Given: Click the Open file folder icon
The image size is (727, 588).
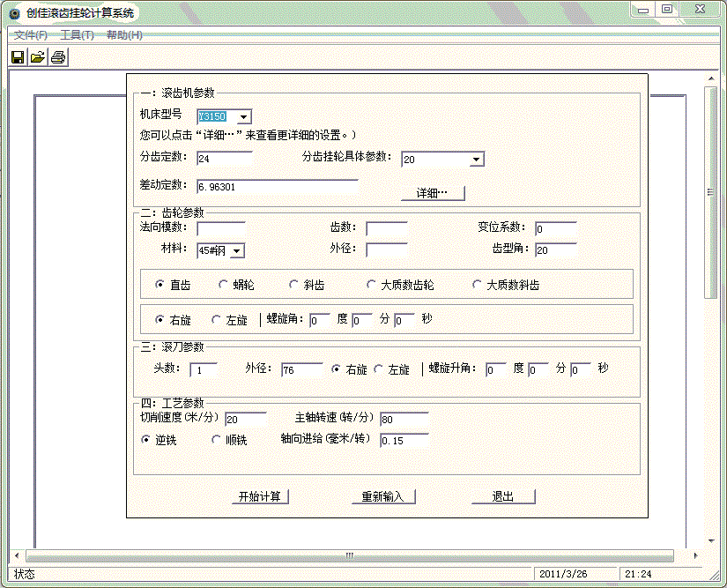Looking at the screenshot, I should 35,56.
